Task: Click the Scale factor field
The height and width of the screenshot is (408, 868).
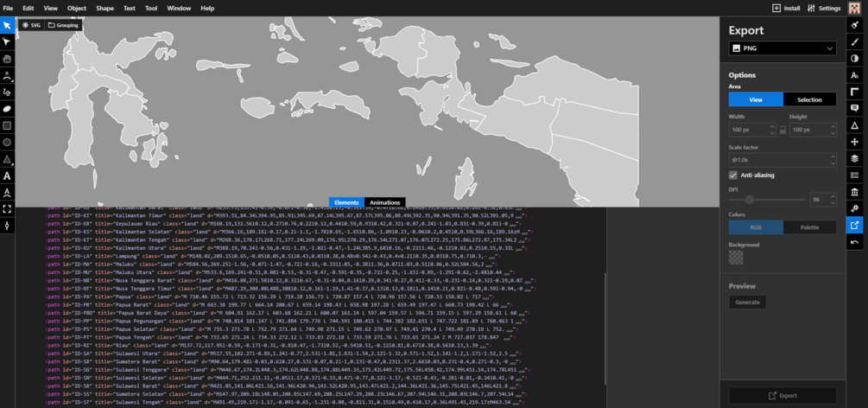Action: click(x=782, y=160)
